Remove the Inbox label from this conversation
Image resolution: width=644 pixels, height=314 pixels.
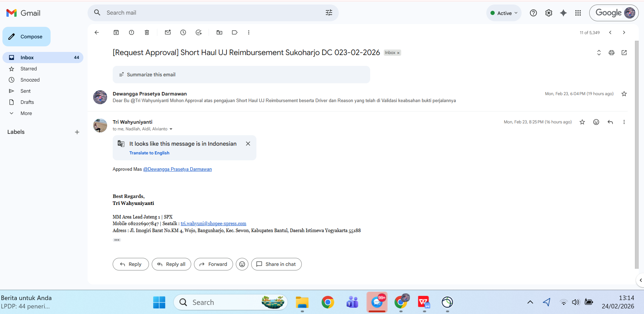point(398,53)
